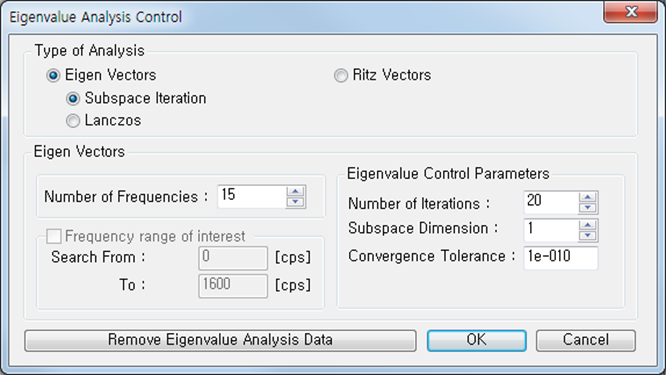Choose the Subspace Iteration option
666x375 pixels.
pos(73,99)
